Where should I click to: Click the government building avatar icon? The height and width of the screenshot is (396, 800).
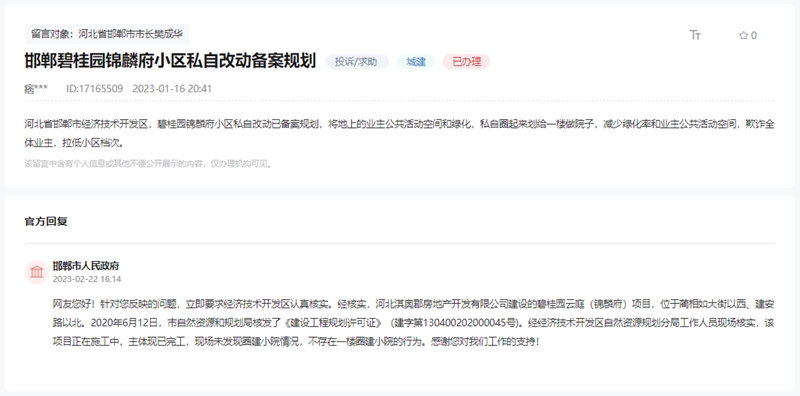tap(37, 272)
